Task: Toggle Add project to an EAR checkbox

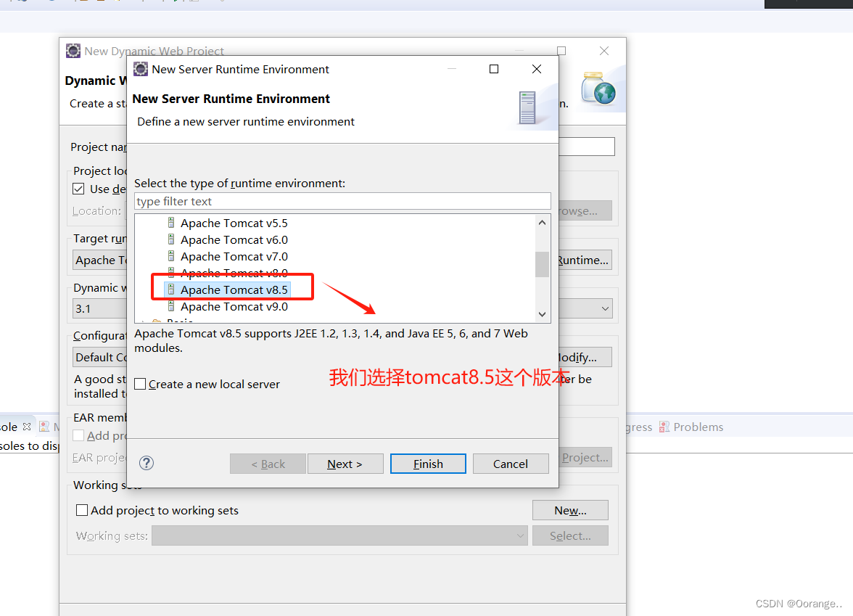Action: click(x=78, y=435)
